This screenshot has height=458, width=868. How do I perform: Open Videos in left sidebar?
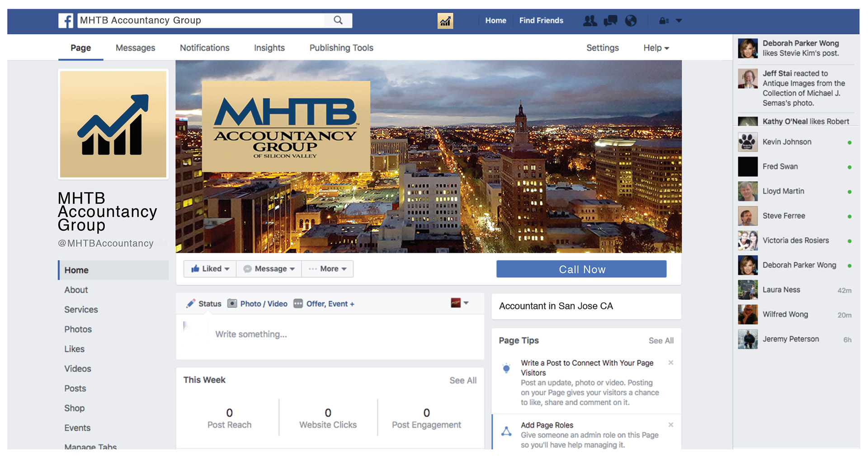pyautogui.click(x=77, y=369)
